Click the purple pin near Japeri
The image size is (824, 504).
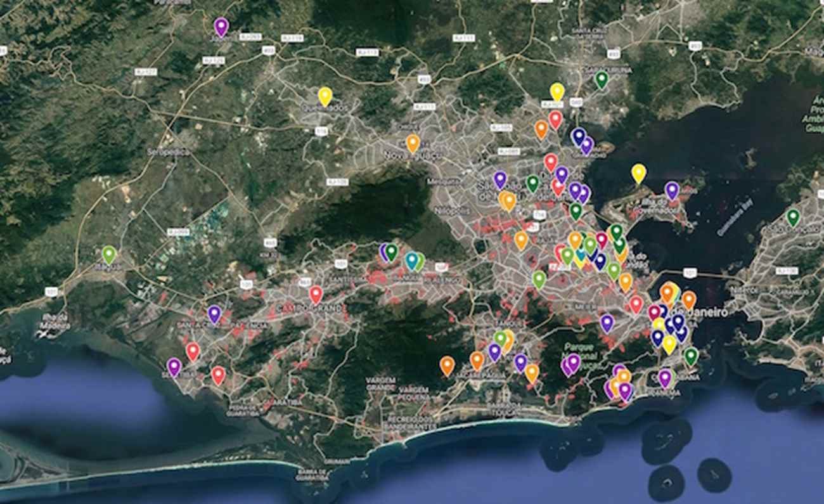pyautogui.click(x=221, y=27)
